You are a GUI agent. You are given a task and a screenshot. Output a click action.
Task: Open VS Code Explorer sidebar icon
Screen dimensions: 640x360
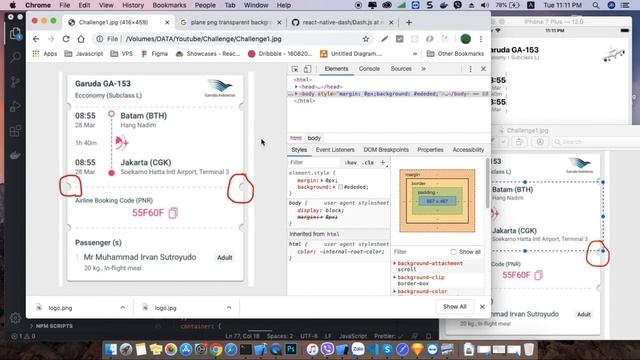point(15,33)
